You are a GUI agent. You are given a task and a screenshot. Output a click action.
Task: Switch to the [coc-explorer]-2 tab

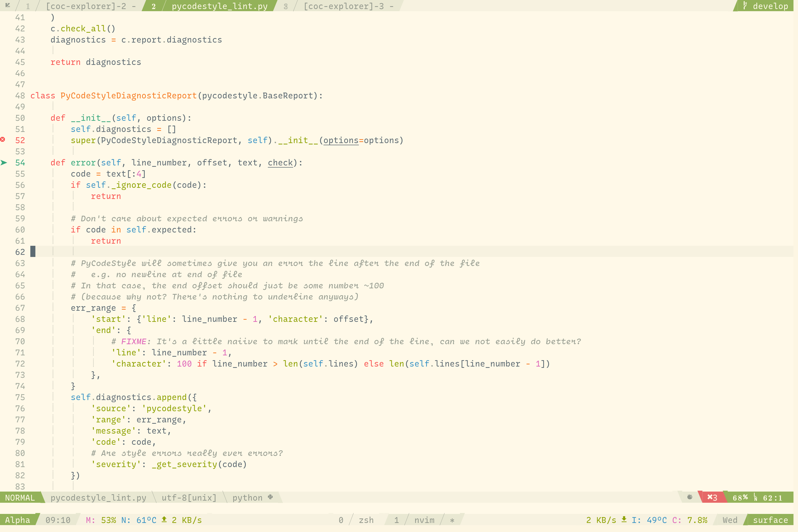(x=86, y=6)
